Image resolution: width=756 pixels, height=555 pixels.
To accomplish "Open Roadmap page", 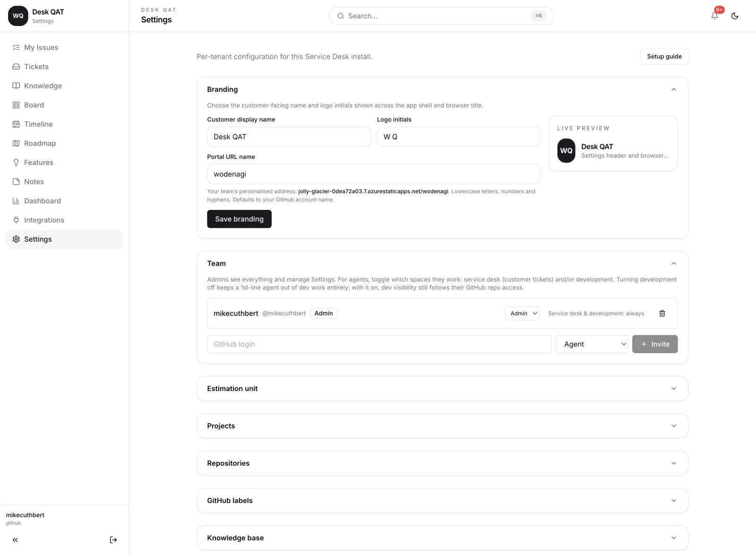I will [x=64, y=143].
